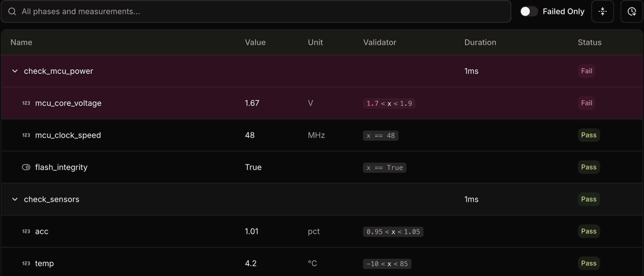
Task: Select the flash_integrity measurement row
Action: (x=322, y=167)
